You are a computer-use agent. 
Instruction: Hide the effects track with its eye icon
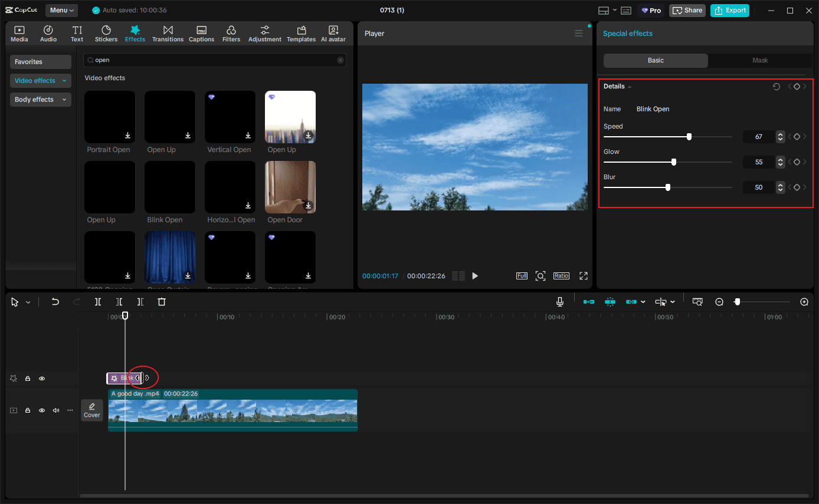click(42, 378)
